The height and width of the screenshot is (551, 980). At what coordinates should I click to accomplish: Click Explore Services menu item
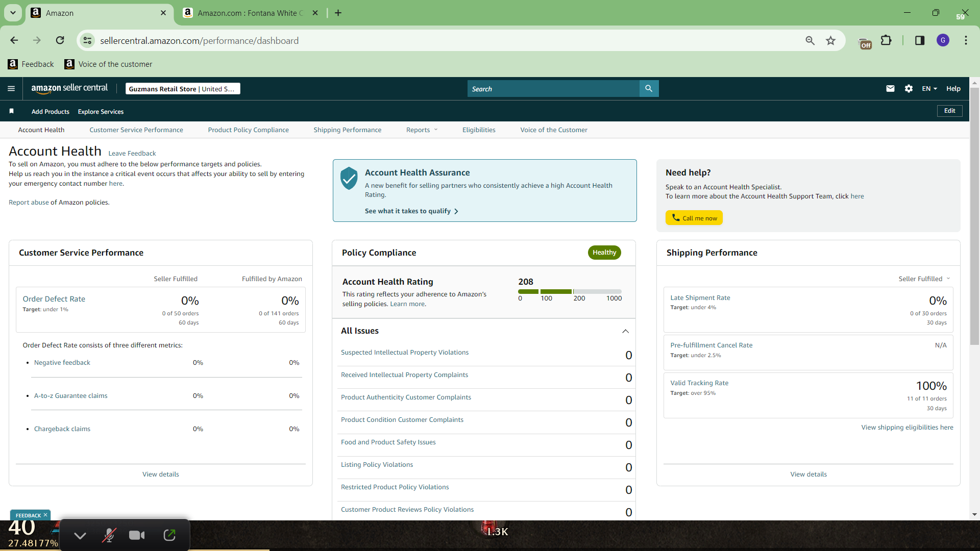(x=101, y=112)
